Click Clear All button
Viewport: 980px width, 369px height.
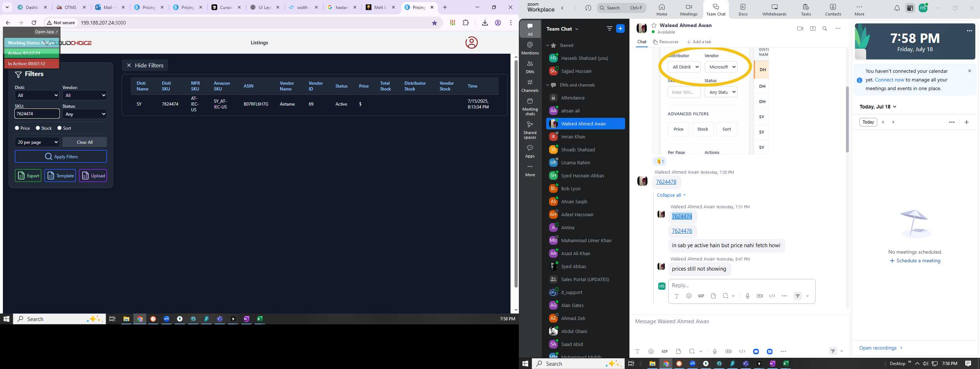coord(84,142)
